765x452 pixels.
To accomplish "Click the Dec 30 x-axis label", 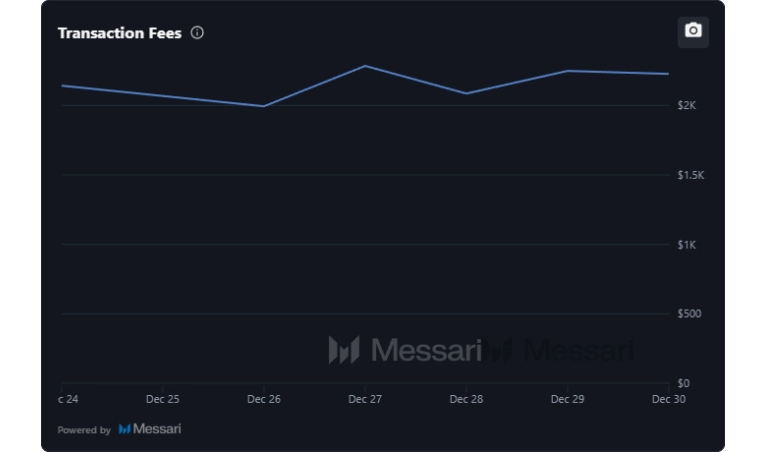I will pos(667,399).
